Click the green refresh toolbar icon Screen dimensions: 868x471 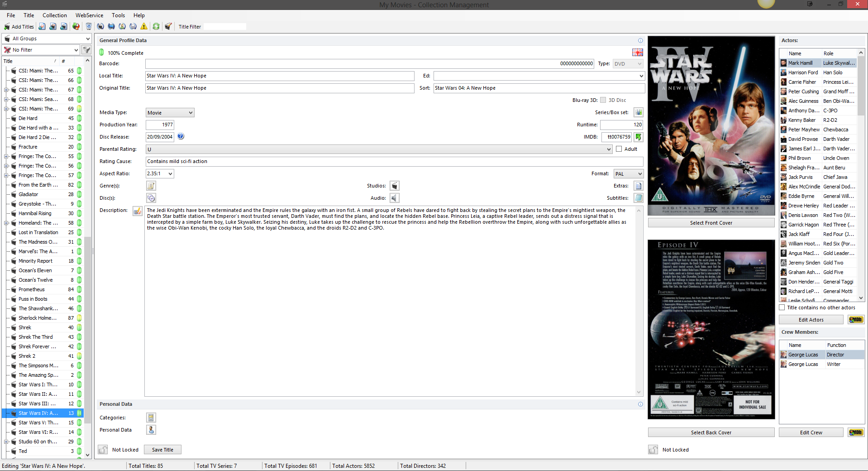tap(156, 27)
